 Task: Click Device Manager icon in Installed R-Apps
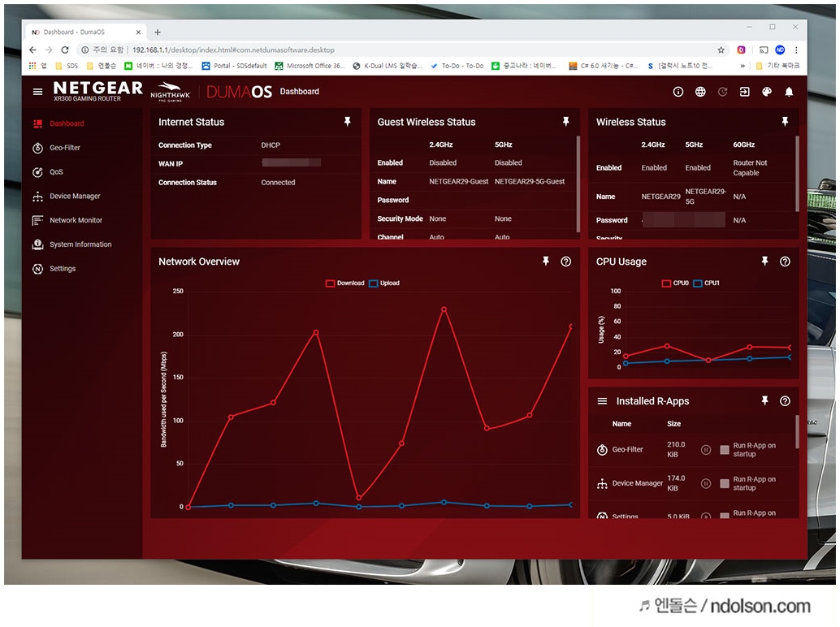[x=602, y=483]
